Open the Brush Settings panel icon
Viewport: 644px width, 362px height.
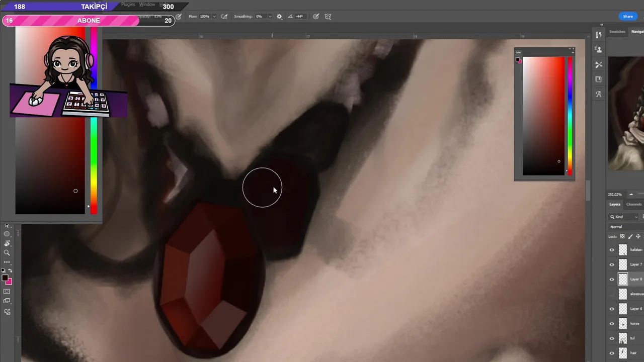click(598, 64)
